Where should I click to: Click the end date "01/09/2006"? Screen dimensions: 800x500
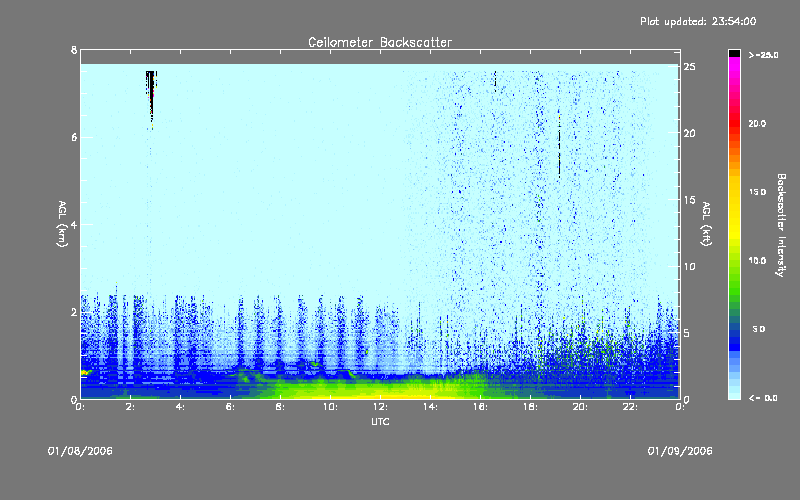(680, 451)
